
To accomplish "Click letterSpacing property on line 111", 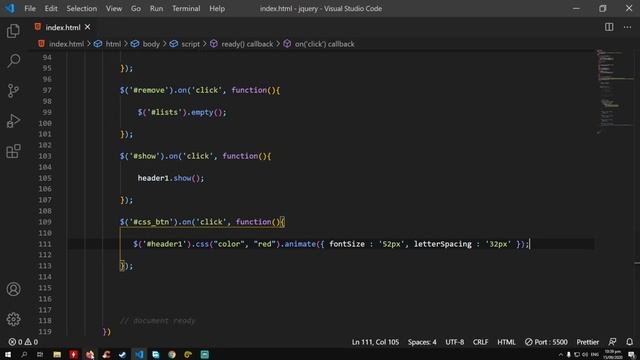I will (x=442, y=244).
